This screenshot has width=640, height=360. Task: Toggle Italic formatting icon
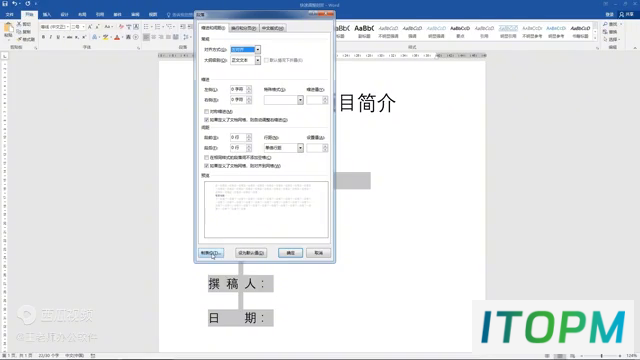[x=51, y=37]
